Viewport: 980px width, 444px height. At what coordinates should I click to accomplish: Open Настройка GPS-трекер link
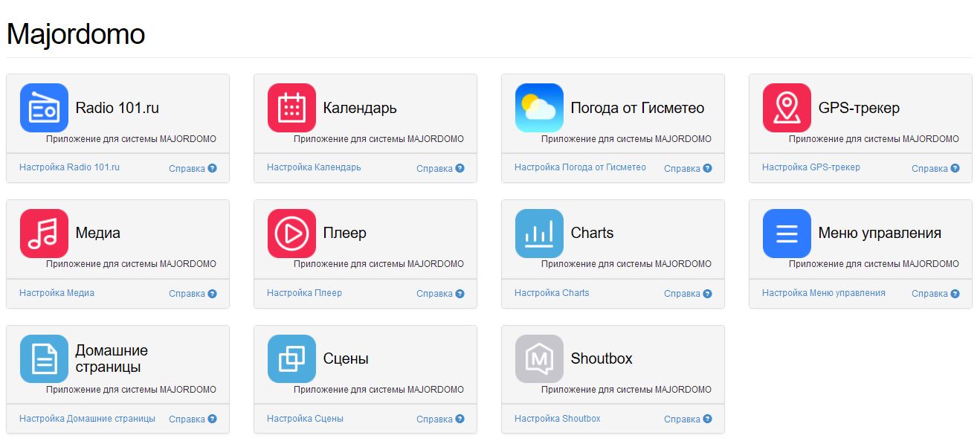pyautogui.click(x=811, y=167)
